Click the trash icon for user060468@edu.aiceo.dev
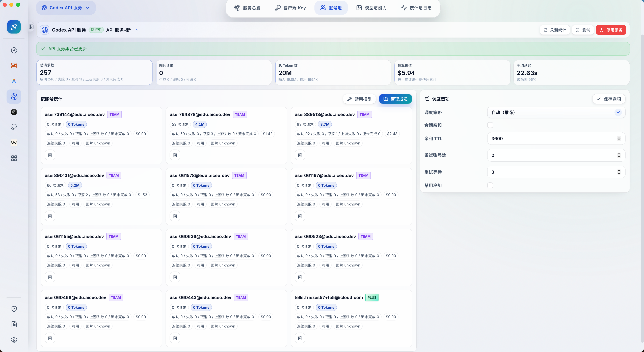 pos(50,338)
